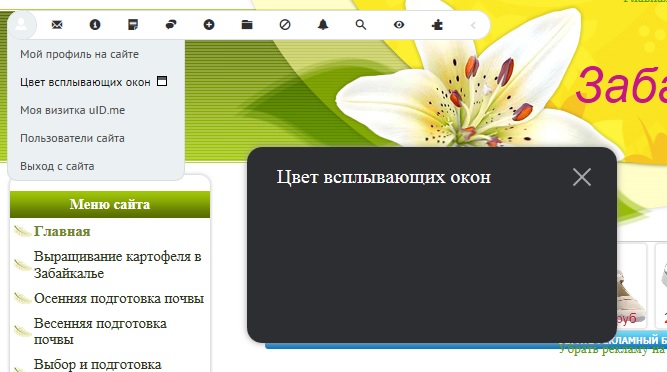Select 'Мой профиль на сайте' menu item
The width and height of the screenshot is (667, 372).
click(x=80, y=54)
